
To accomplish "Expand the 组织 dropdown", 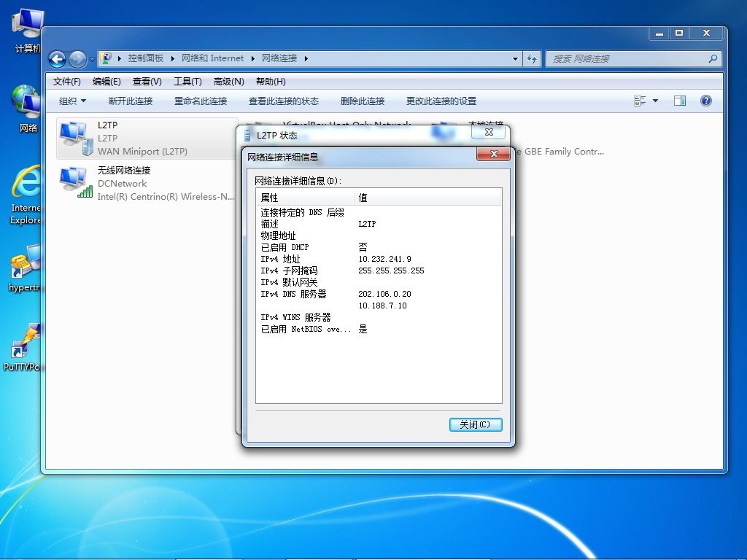I will click(72, 101).
